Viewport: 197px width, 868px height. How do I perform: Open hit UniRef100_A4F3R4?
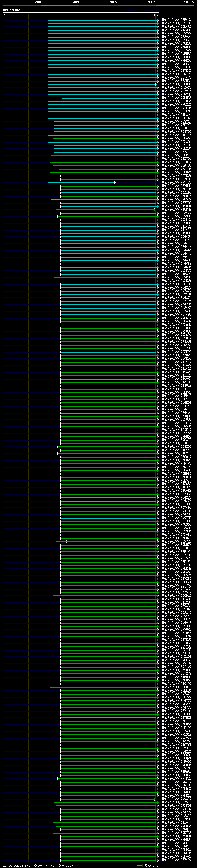(x=176, y=274)
